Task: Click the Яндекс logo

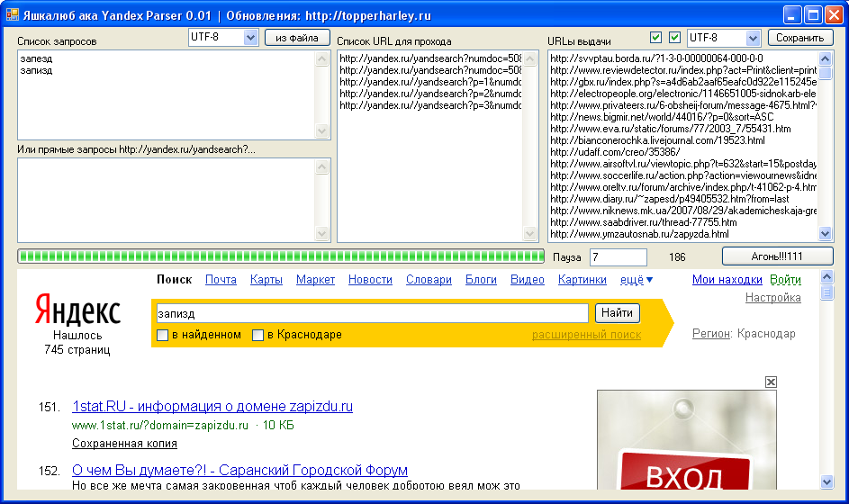Action: 77,310
